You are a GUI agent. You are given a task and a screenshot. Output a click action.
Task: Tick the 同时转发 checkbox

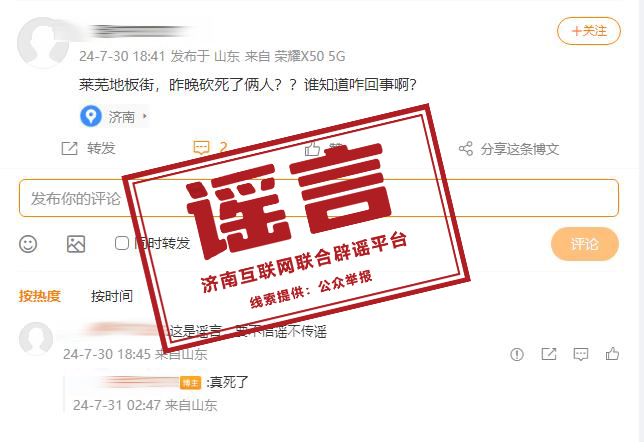point(122,243)
